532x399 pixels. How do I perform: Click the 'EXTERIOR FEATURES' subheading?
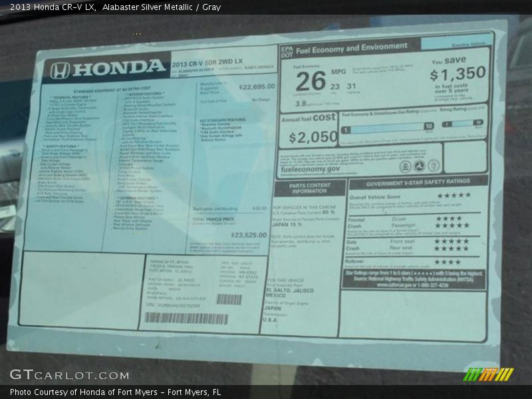(138, 198)
